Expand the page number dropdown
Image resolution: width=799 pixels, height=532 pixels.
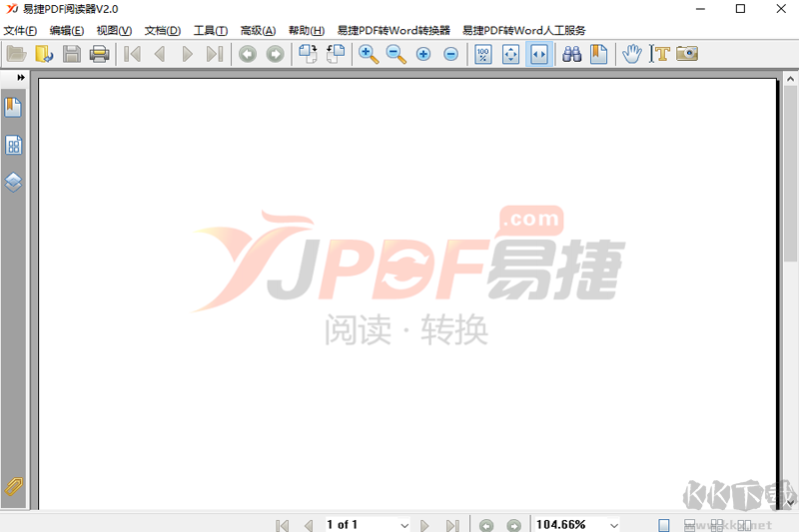click(x=404, y=525)
